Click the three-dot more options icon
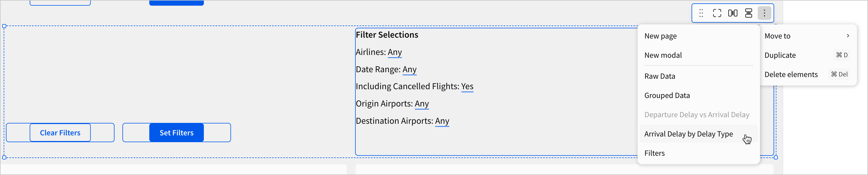 [x=765, y=13]
